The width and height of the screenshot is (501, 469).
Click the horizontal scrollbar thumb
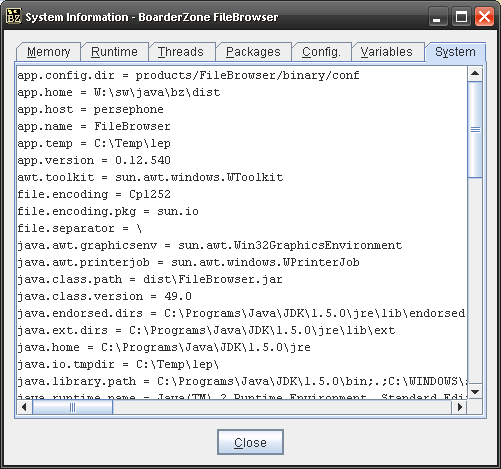[x=72, y=407]
